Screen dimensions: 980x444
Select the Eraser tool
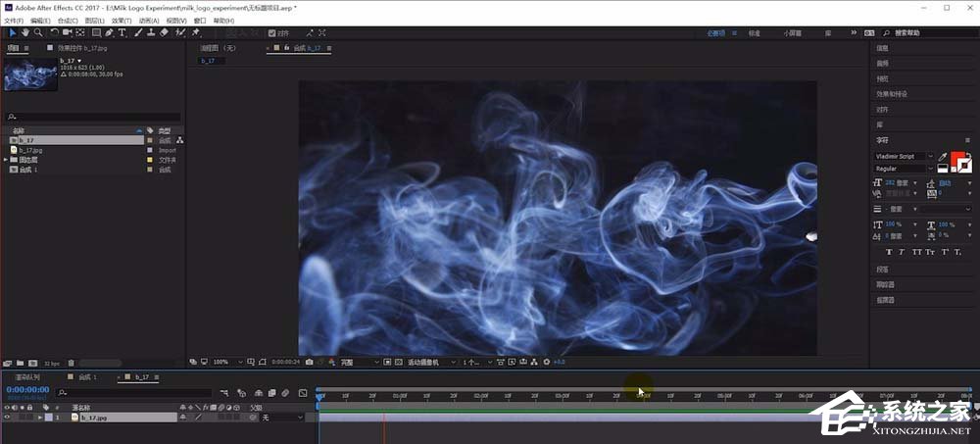tap(164, 32)
